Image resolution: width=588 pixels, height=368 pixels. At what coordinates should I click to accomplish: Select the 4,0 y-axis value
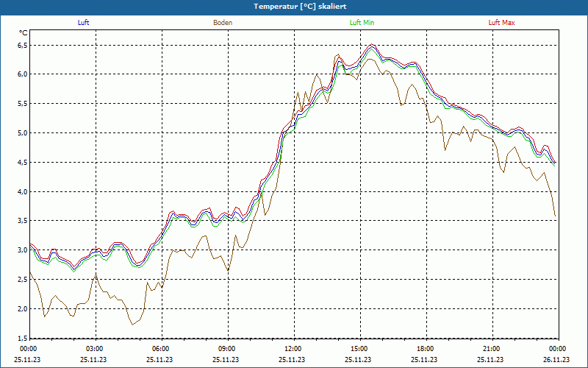(x=22, y=192)
